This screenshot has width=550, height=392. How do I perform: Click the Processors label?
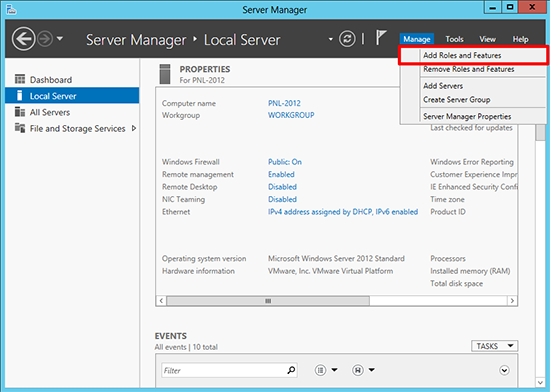(x=448, y=259)
